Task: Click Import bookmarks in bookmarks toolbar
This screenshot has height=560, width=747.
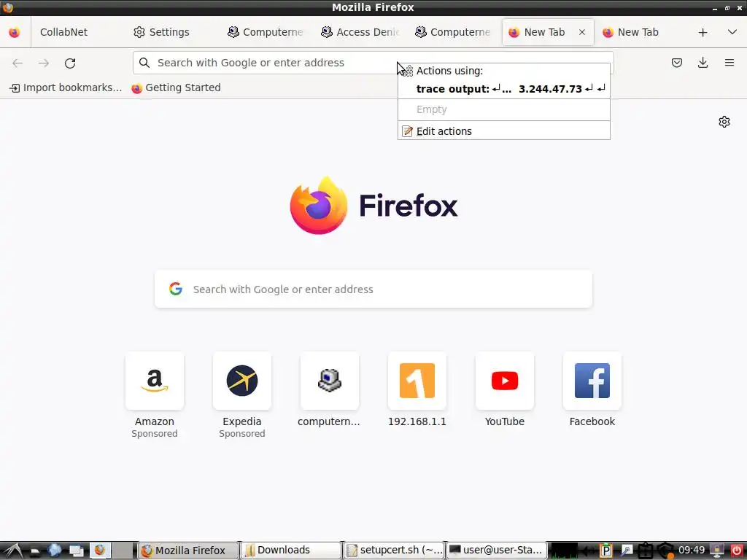Action: tap(66, 87)
